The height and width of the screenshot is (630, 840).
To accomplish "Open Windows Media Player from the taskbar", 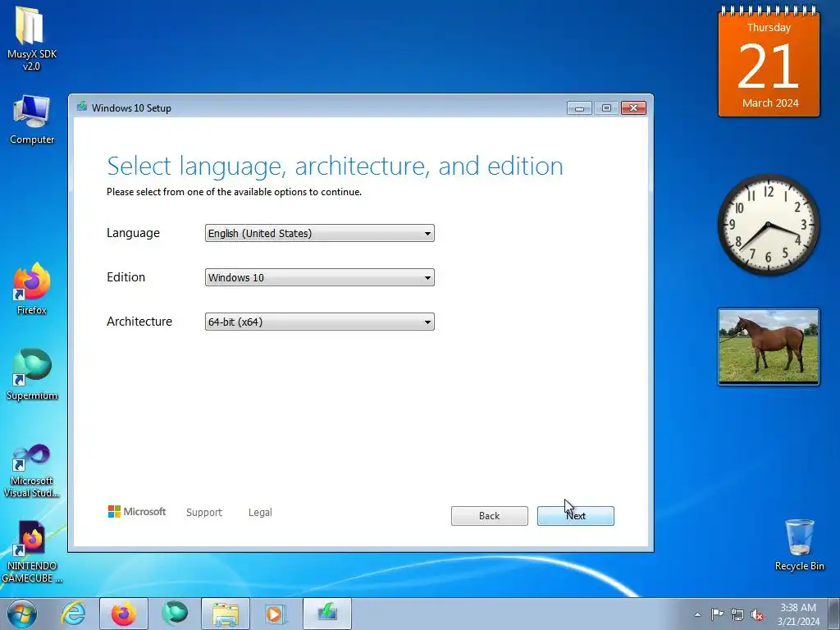I will (276, 614).
